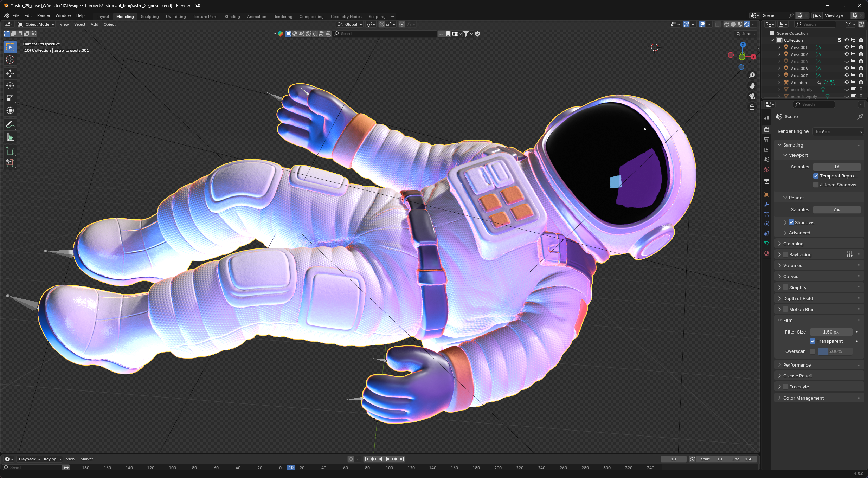
Task: Select the Rotate tool
Action: coord(10,86)
